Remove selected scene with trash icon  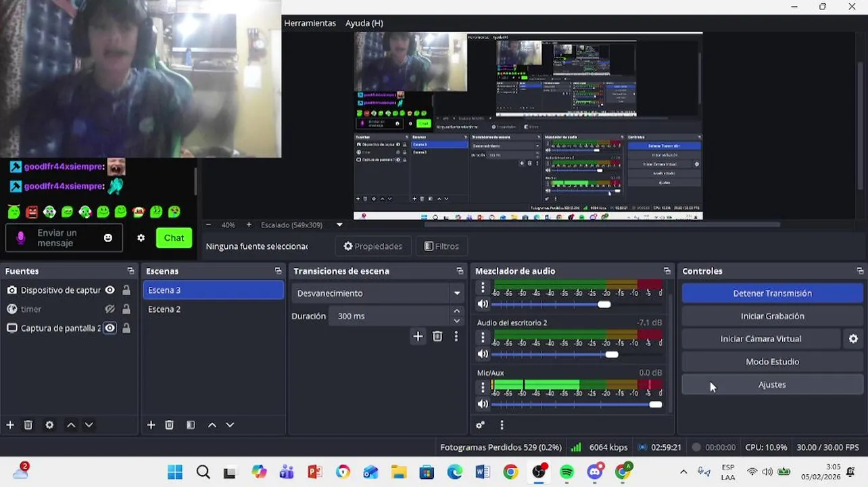point(169,425)
